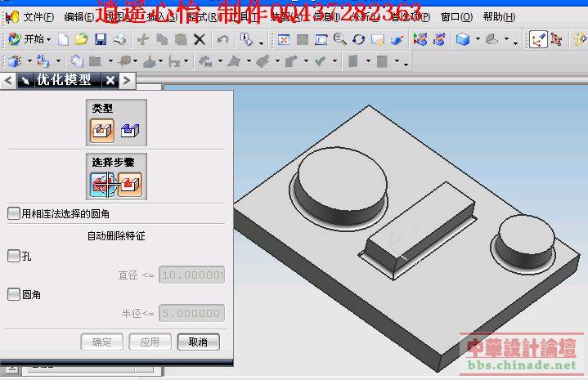Click the Open folder icon
The height and width of the screenshot is (380, 588).
pos(82,39)
